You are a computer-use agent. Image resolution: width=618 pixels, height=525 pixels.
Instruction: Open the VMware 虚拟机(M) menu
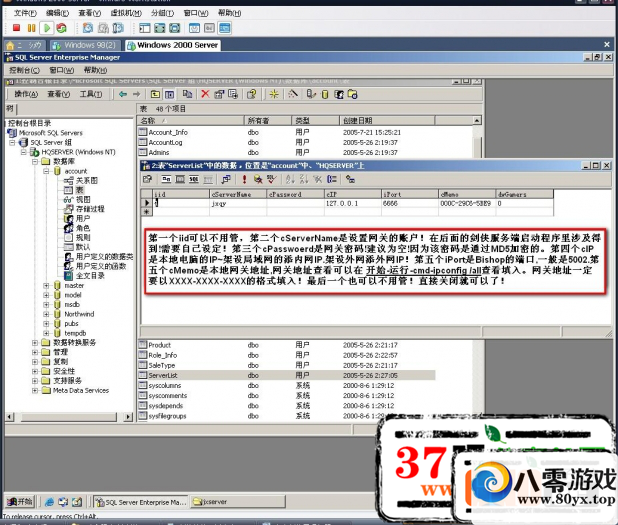tap(126, 13)
